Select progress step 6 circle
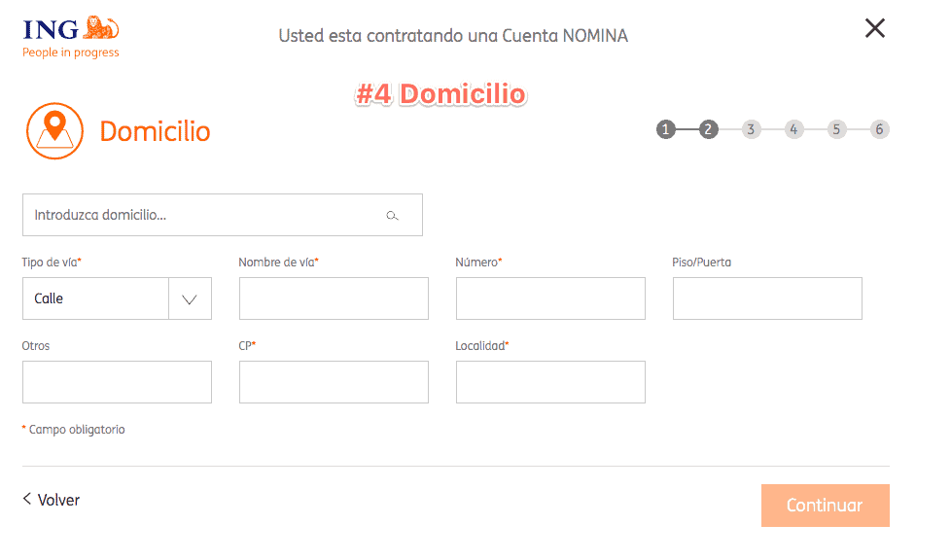Viewport: 951px width, 560px height. tap(879, 129)
